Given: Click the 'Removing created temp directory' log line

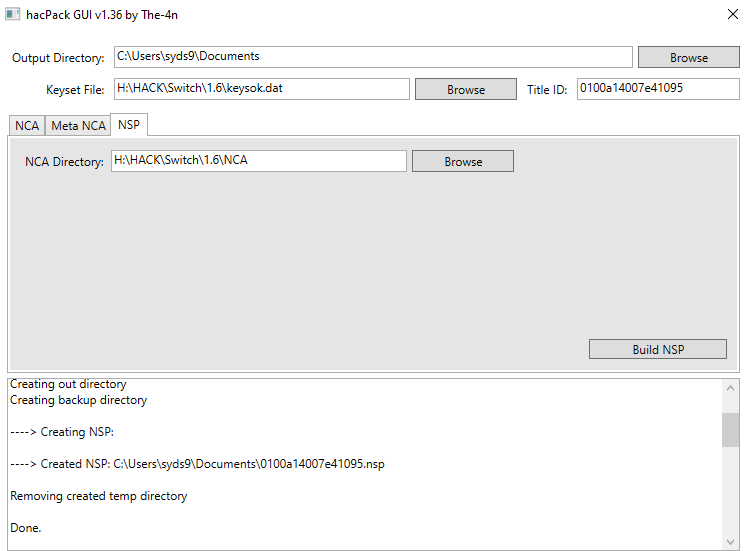Looking at the screenshot, I should pyautogui.click(x=99, y=496).
